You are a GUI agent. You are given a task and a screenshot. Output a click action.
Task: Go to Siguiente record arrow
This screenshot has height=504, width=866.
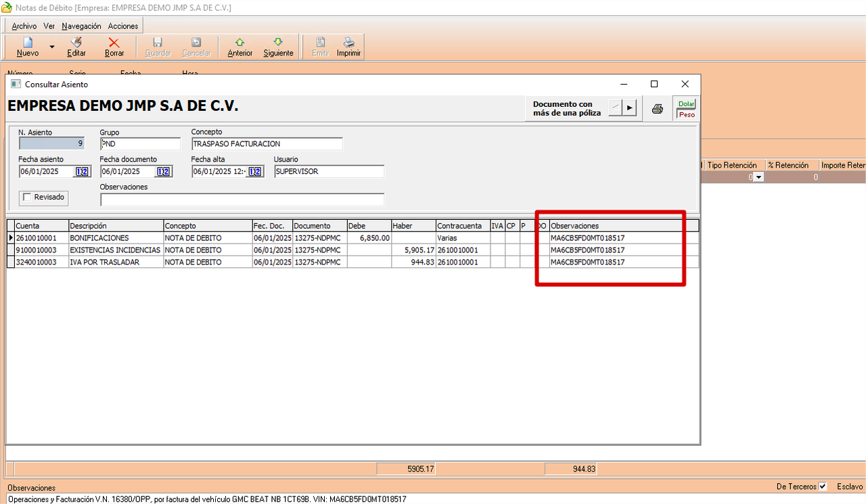tap(278, 42)
